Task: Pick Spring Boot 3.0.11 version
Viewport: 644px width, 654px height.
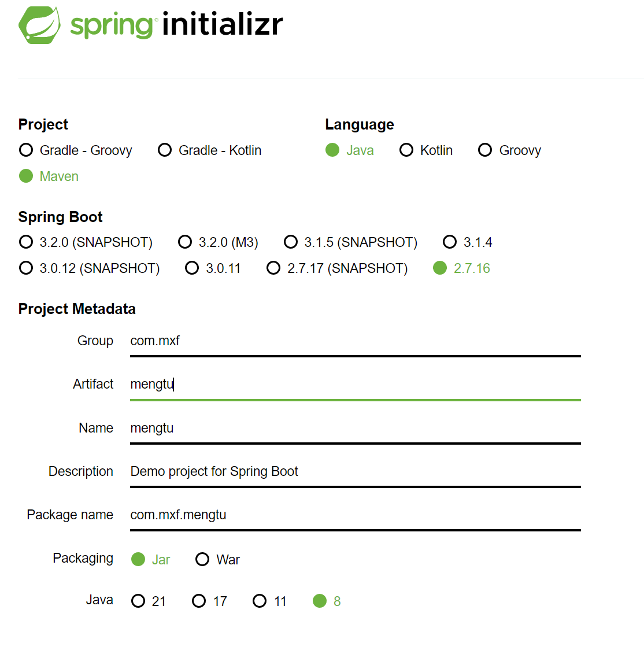Action: pyautogui.click(x=213, y=268)
